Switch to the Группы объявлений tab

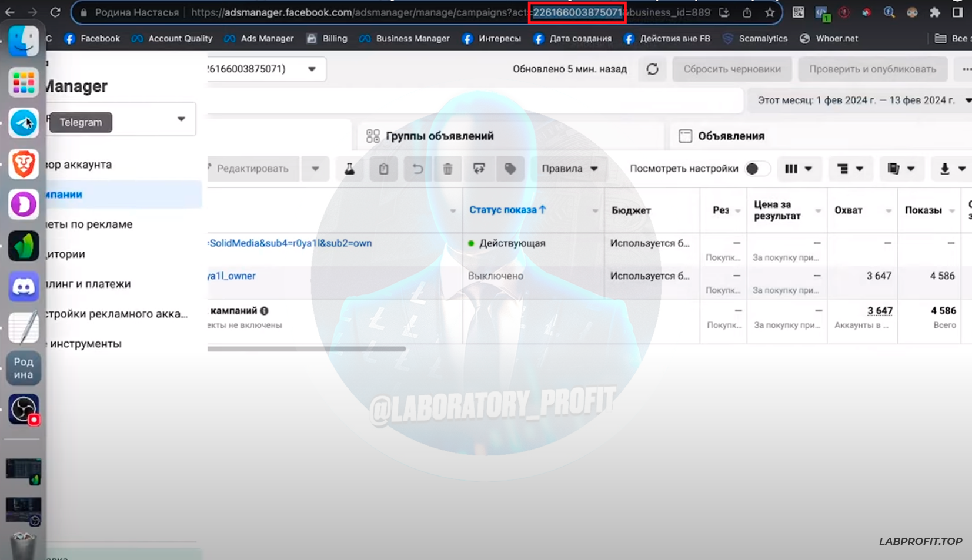439,136
